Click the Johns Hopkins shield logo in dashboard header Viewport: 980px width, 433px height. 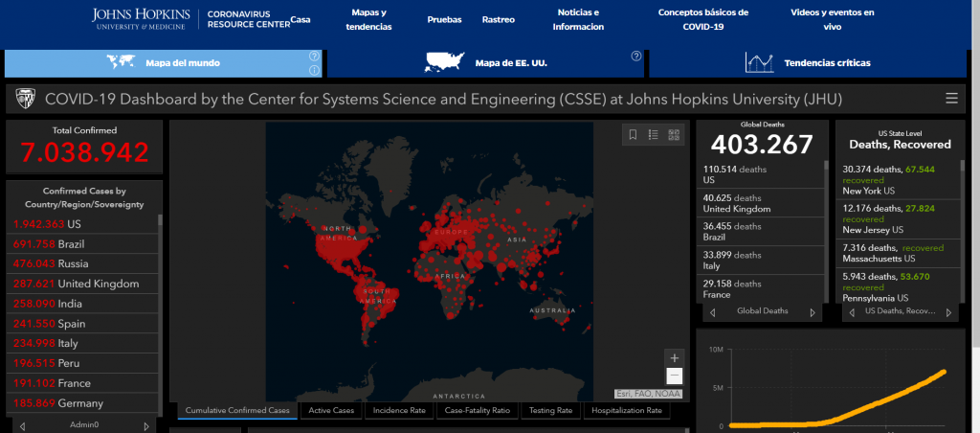tap(25, 99)
